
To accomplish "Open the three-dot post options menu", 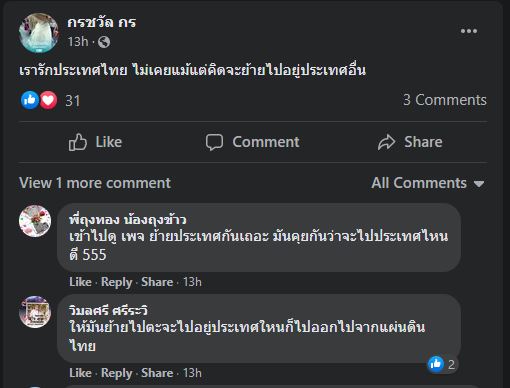I will pyautogui.click(x=469, y=31).
